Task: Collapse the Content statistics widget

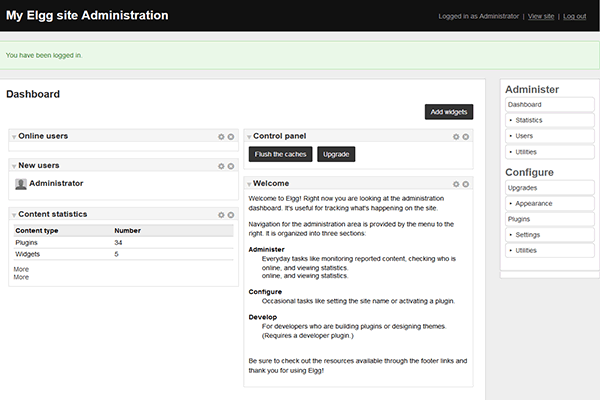Action: (x=14, y=215)
